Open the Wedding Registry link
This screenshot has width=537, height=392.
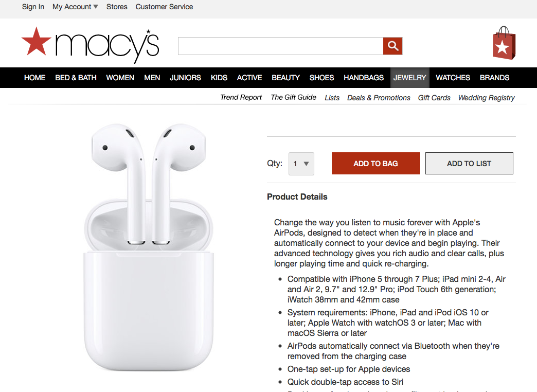[486, 98]
